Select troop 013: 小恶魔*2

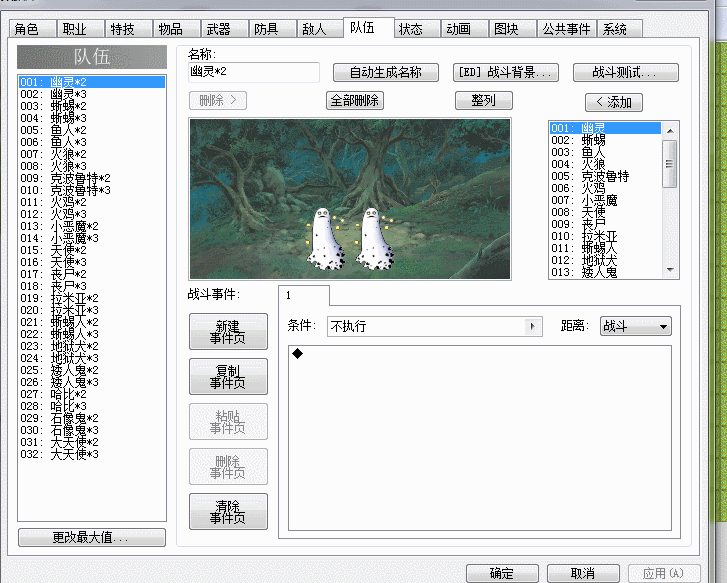tap(92, 226)
